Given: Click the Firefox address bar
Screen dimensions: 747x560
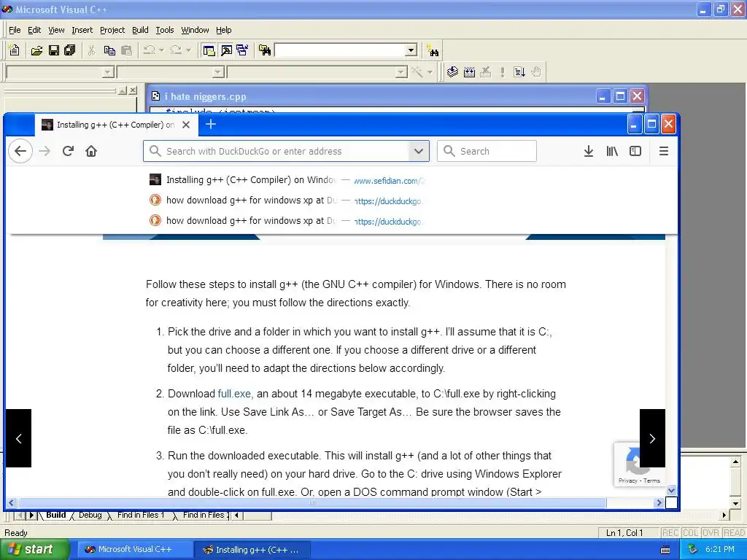Looking at the screenshot, I should point(285,151).
